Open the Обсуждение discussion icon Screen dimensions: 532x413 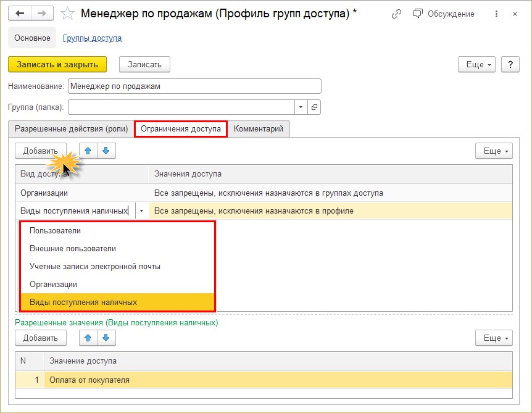(x=418, y=14)
